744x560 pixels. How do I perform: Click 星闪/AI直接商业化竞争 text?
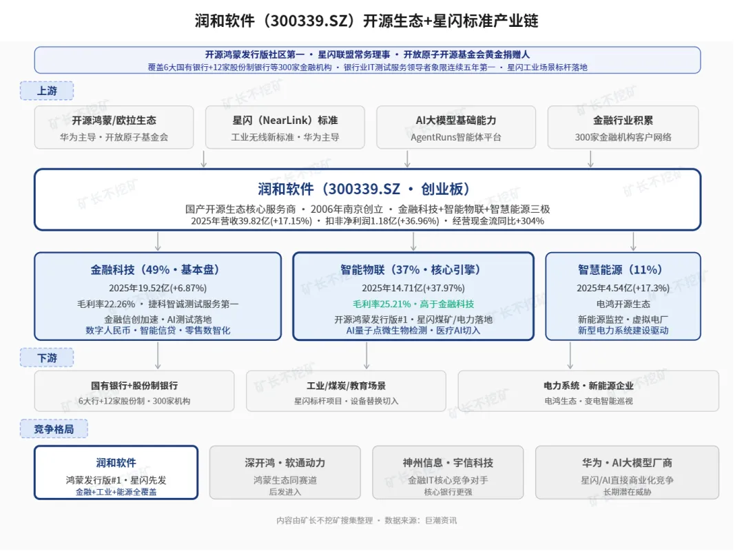(x=628, y=480)
